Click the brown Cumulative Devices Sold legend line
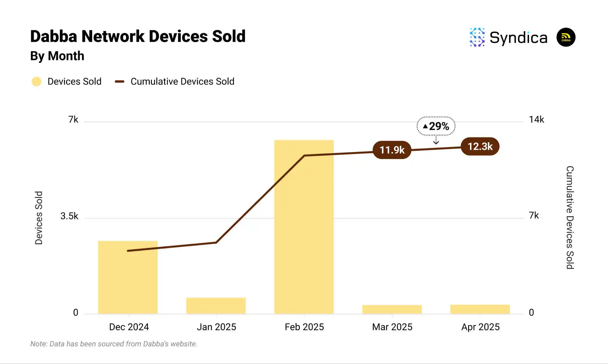 pos(120,82)
